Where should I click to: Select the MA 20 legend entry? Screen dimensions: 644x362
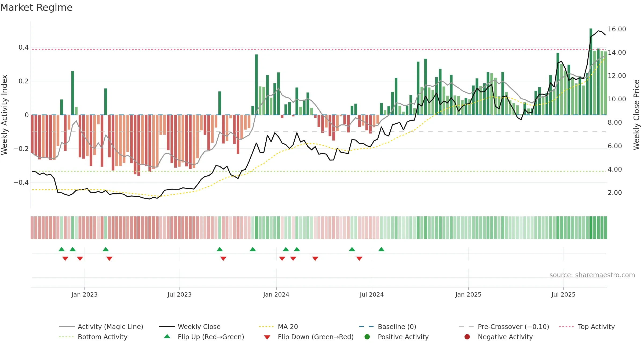[278, 327]
